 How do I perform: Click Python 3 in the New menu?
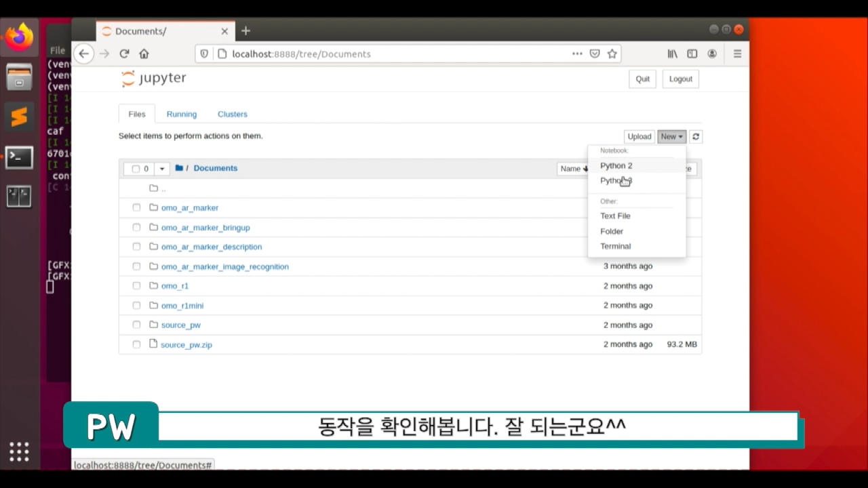click(x=614, y=180)
